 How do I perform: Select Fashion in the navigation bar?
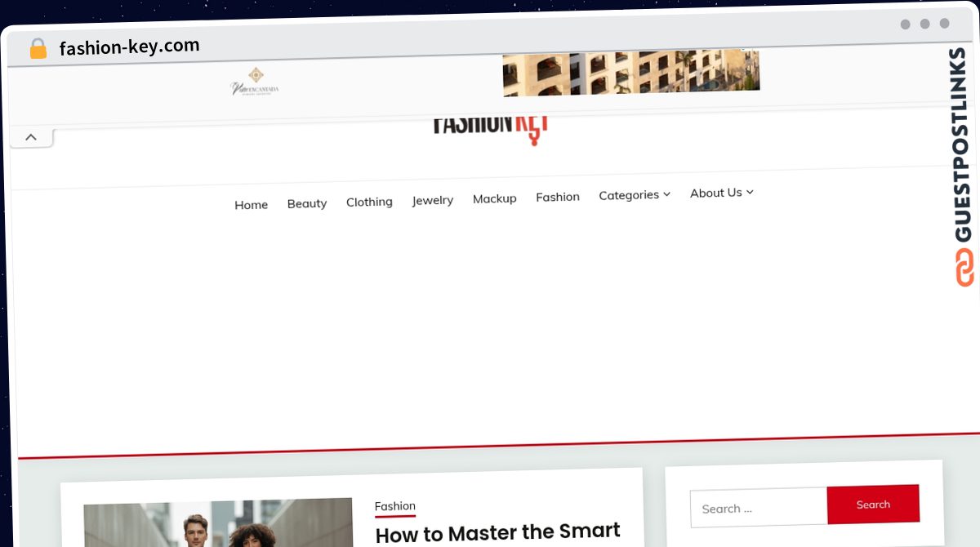tap(558, 197)
